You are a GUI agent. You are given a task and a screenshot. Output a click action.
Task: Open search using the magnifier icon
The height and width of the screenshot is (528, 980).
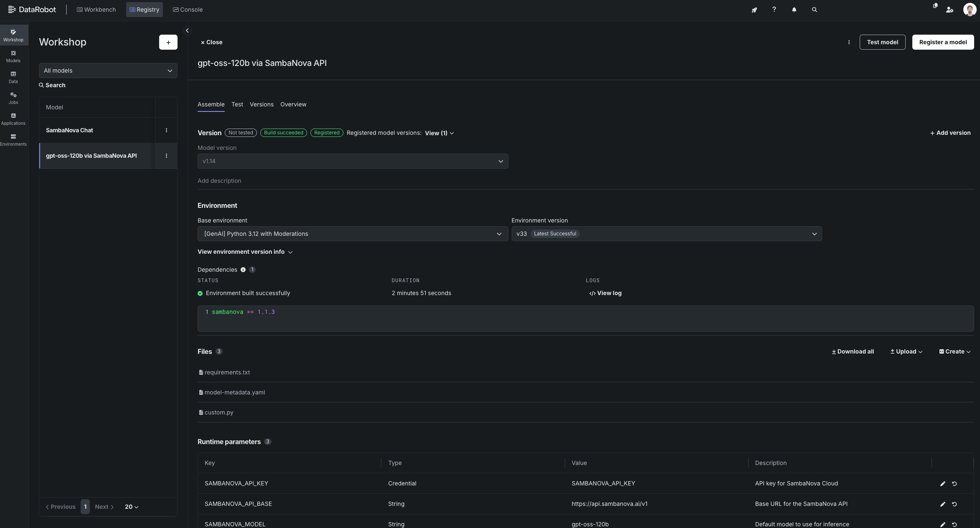point(814,9)
